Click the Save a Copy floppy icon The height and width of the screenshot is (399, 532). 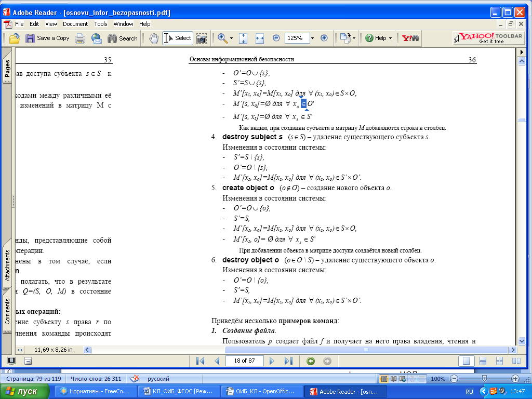30,38
